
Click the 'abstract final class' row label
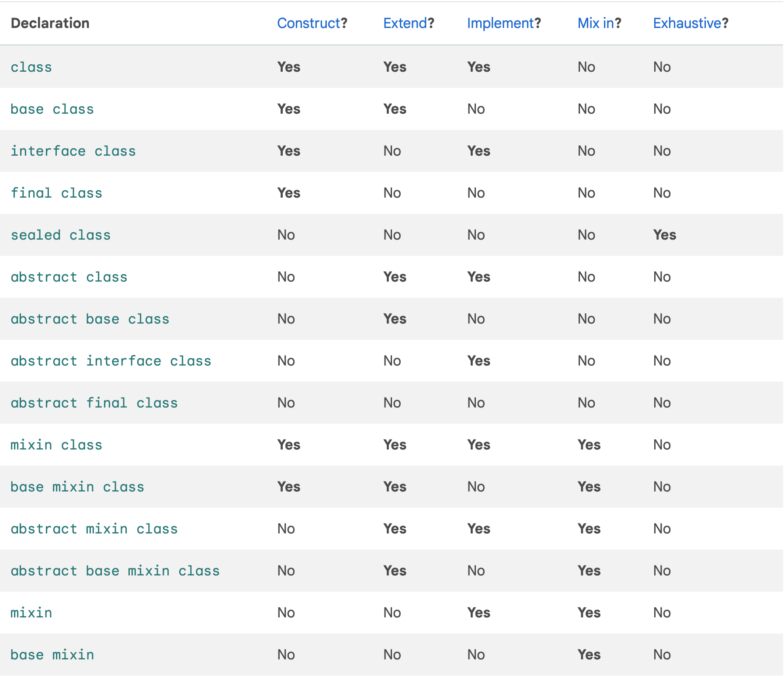coord(94,403)
